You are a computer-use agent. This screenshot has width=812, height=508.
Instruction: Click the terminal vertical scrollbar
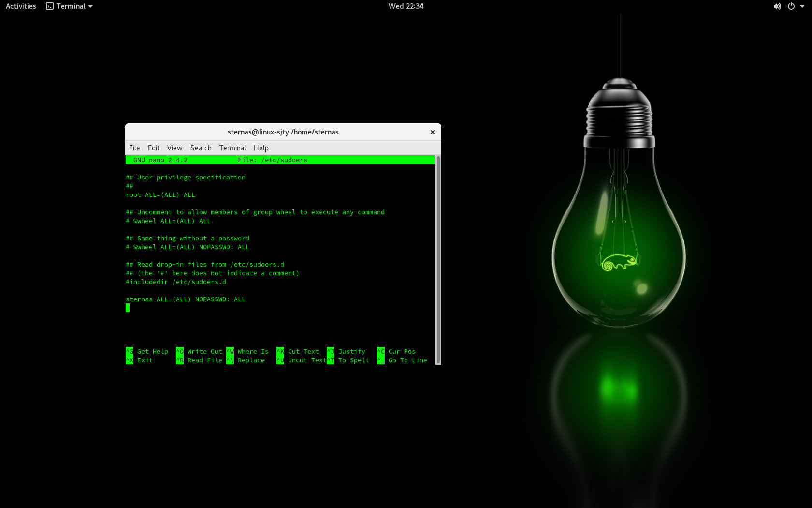[438, 259]
